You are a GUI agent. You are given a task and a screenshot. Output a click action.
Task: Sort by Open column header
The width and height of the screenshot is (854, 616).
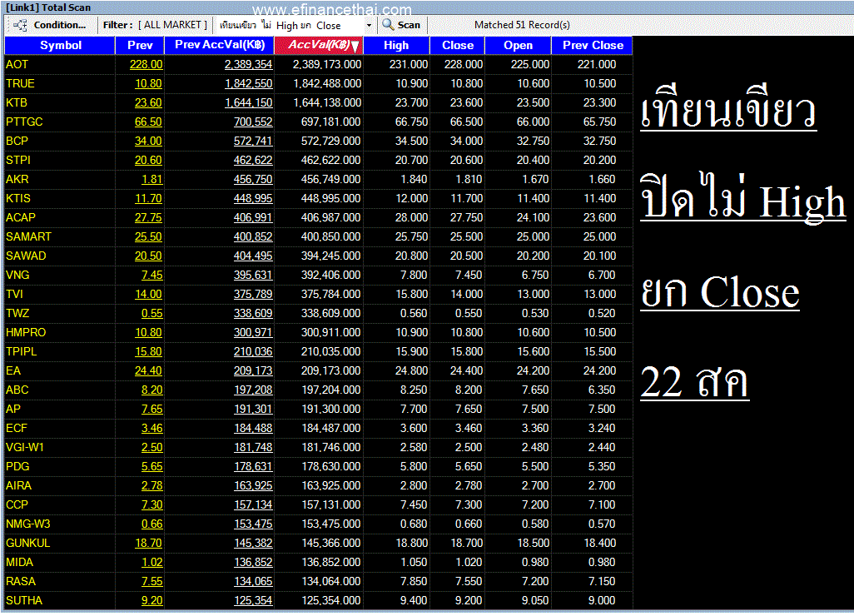pos(518,45)
